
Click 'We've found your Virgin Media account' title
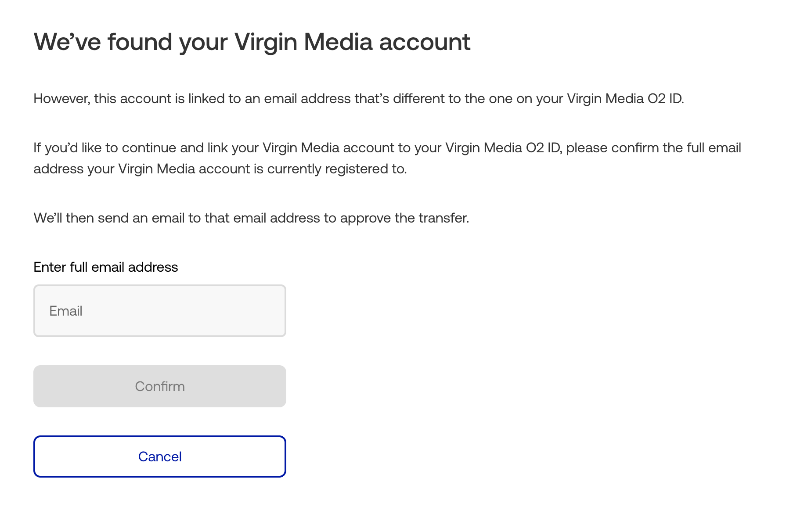[x=252, y=42]
